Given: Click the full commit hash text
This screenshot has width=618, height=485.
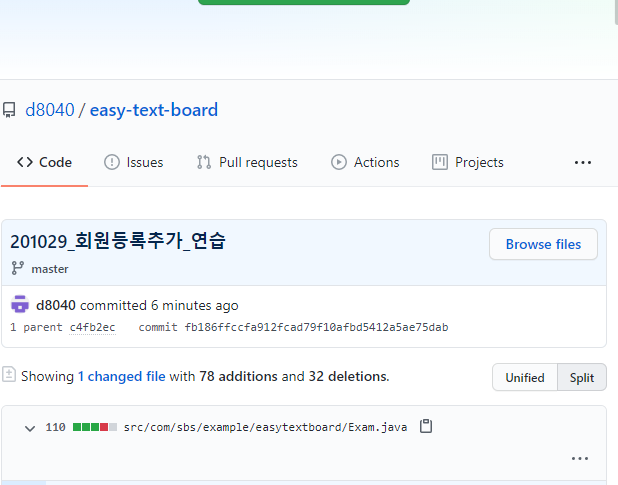Looking at the screenshot, I should click(316, 327).
